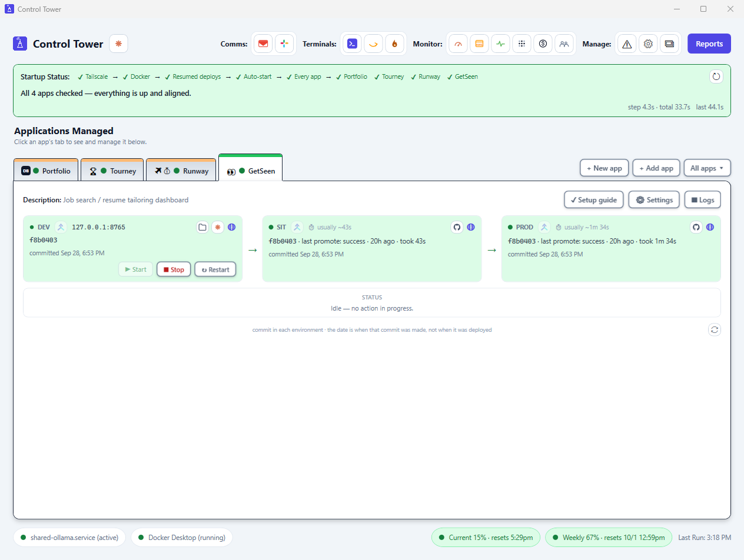Open the warning triangle Manage icon

(627, 44)
